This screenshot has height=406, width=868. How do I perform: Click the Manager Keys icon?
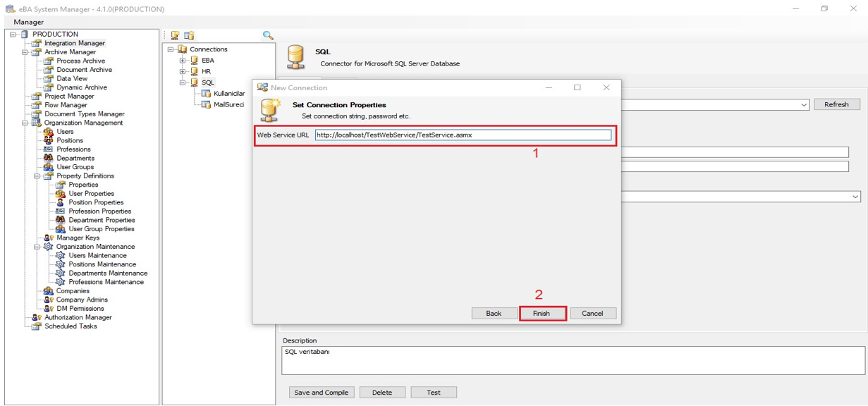click(x=49, y=238)
